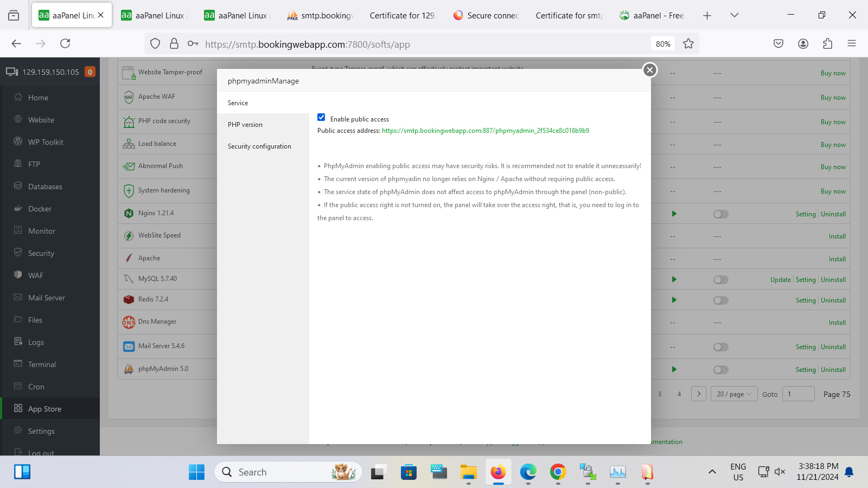Click the padlock site information icon
The width and height of the screenshot is (868, 488).
coord(174,43)
